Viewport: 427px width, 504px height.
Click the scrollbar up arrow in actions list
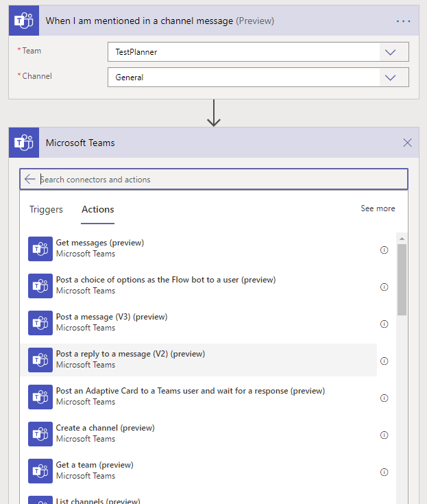pyautogui.click(x=402, y=239)
